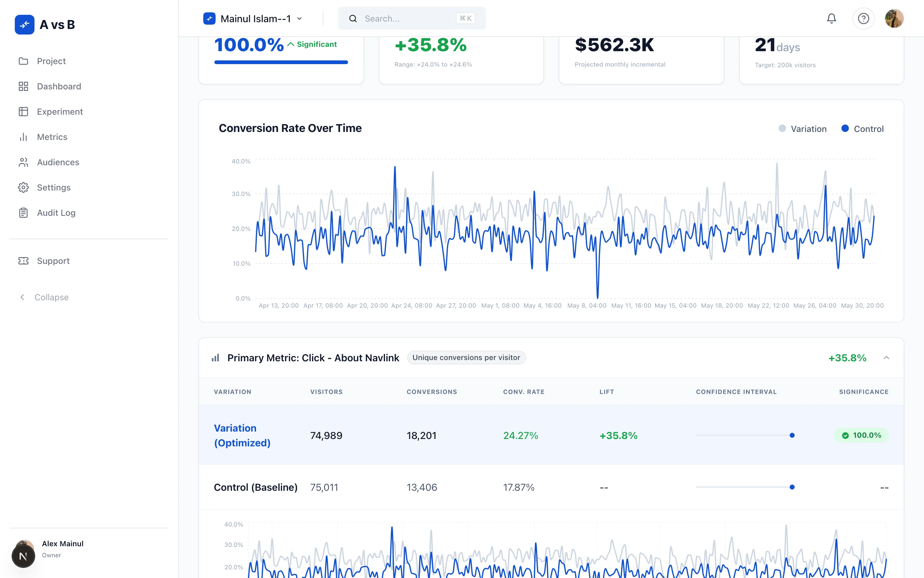Open the Alex Mainul Owner profile
The image size is (924, 578).
[x=62, y=549]
